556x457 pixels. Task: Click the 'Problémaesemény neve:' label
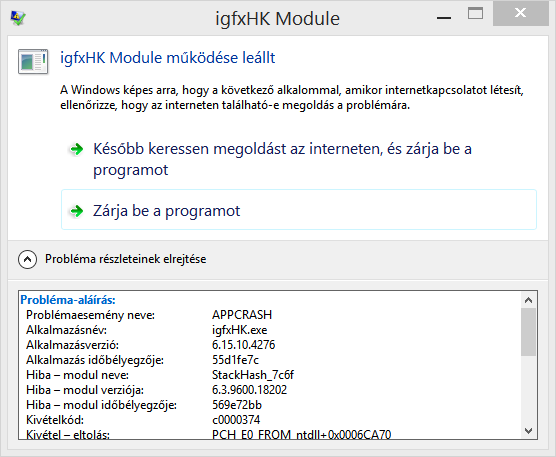[90, 315]
